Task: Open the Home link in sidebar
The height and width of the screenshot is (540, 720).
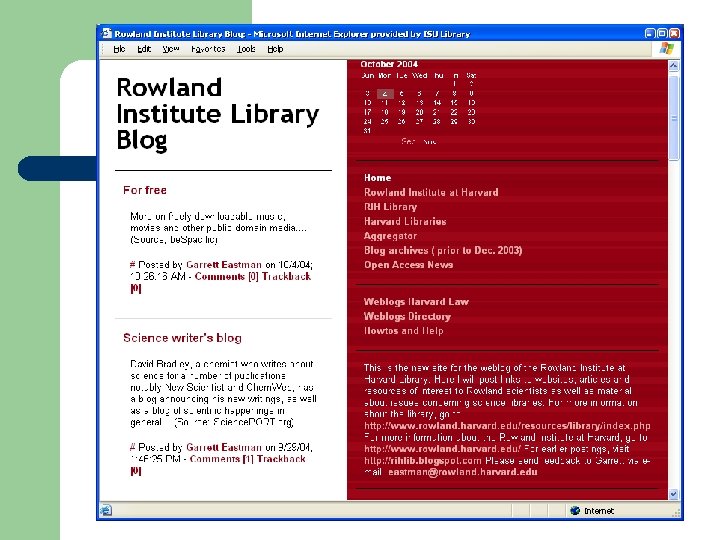Action: (377, 178)
